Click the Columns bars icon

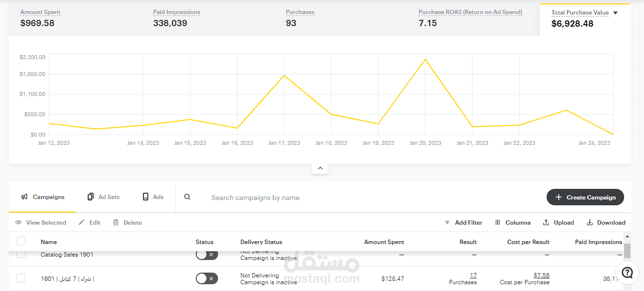click(x=498, y=222)
